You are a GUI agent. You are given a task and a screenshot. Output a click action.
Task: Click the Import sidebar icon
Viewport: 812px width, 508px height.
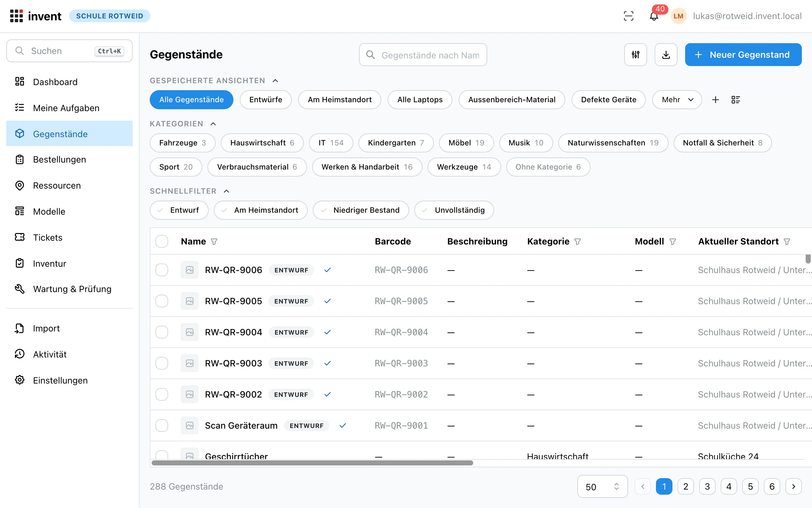[19, 328]
